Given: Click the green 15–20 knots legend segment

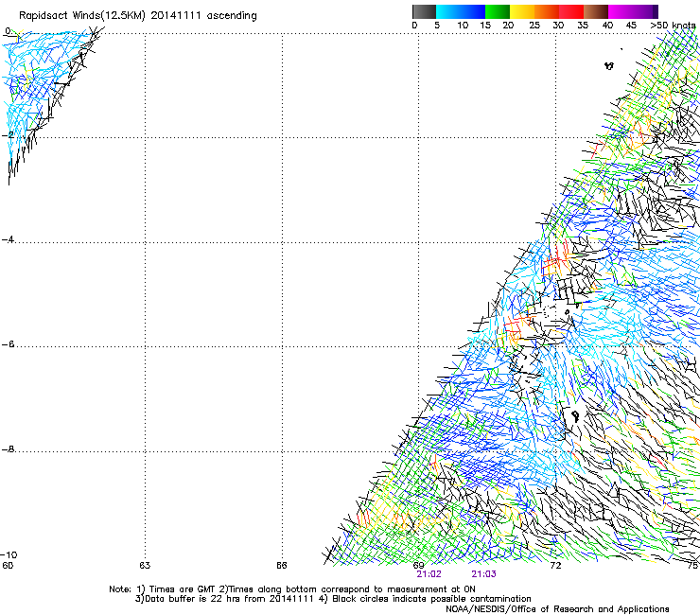Looking at the screenshot, I should coord(498,11).
